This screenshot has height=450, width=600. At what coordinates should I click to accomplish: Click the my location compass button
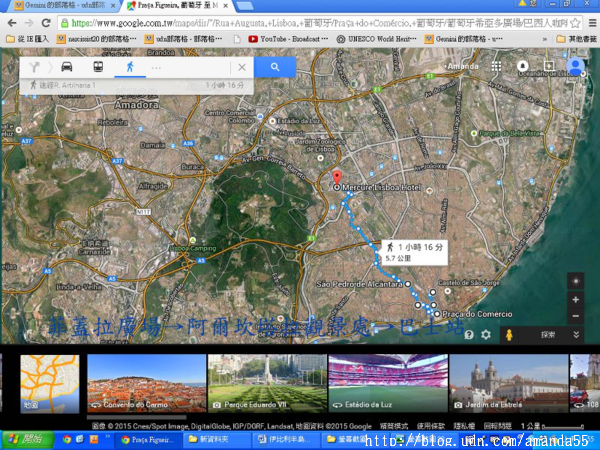pos(575,280)
